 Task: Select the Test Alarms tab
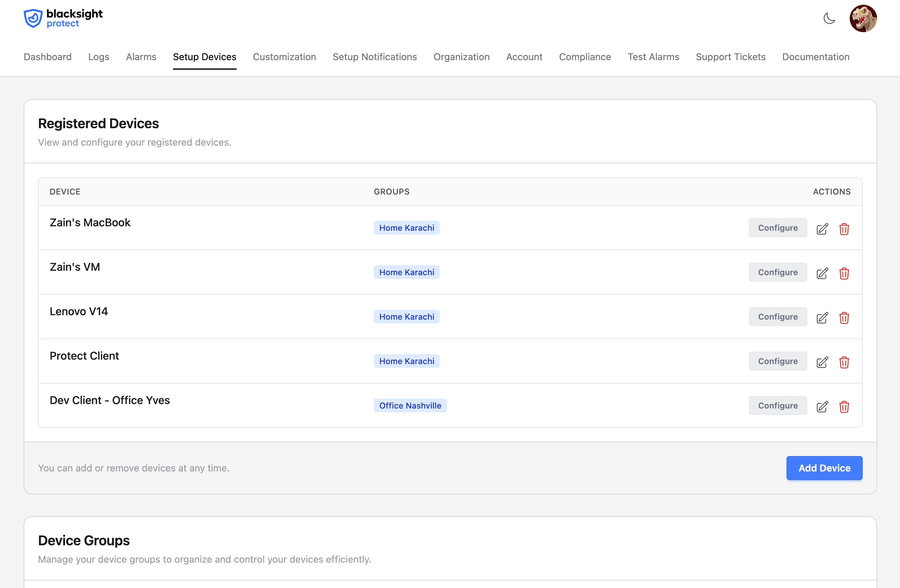tap(653, 57)
